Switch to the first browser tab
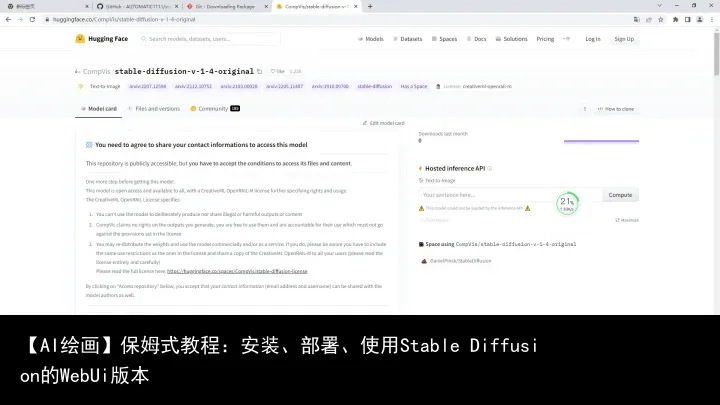 tap(46, 6)
